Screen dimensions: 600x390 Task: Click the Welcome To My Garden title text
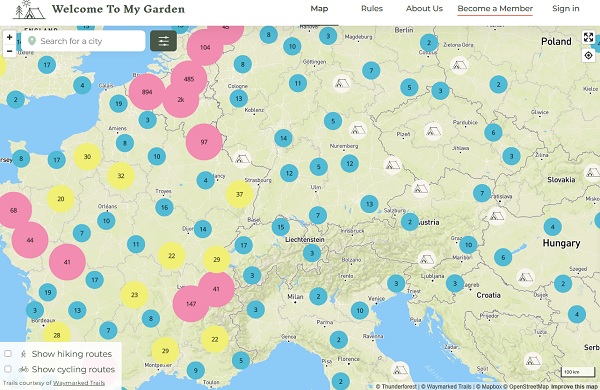click(x=118, y=9)
